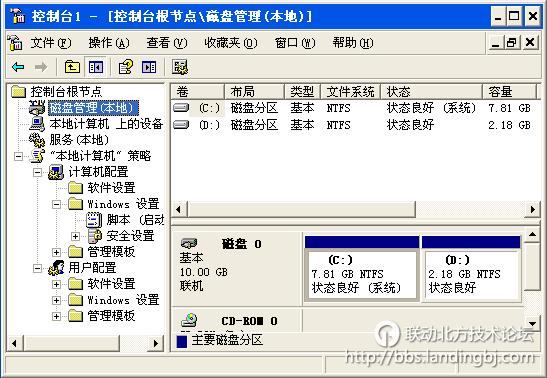Click the 磁盘 0 hard disk icon

click(x=189, y=243)
